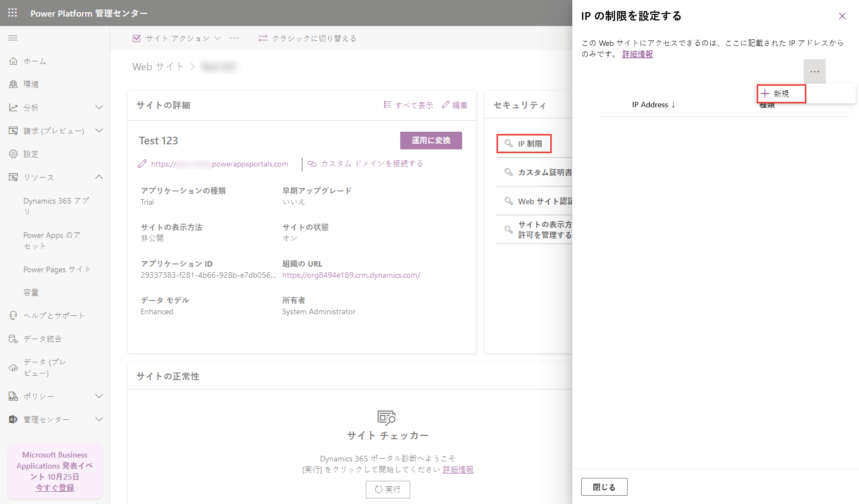Open 詳細情報 link under site checker
This screenshot has width=859, height=504.
[x=458, y=469]
